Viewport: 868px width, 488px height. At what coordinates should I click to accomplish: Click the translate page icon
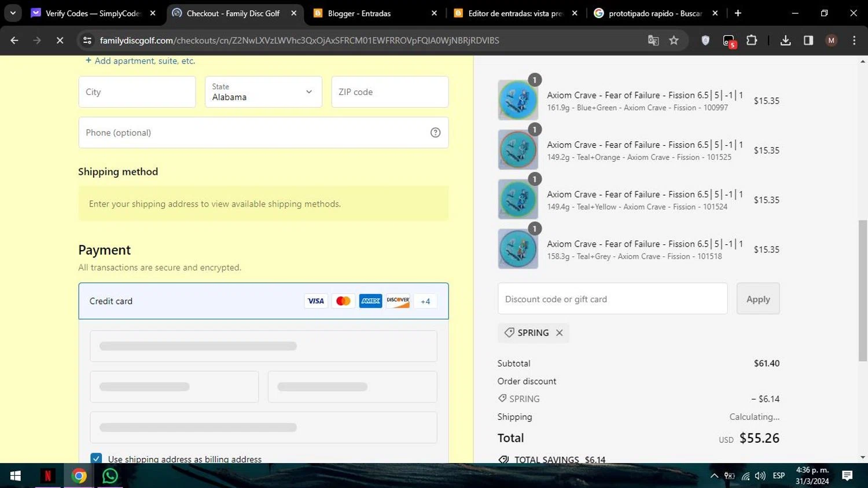click(x=653, y=41)
